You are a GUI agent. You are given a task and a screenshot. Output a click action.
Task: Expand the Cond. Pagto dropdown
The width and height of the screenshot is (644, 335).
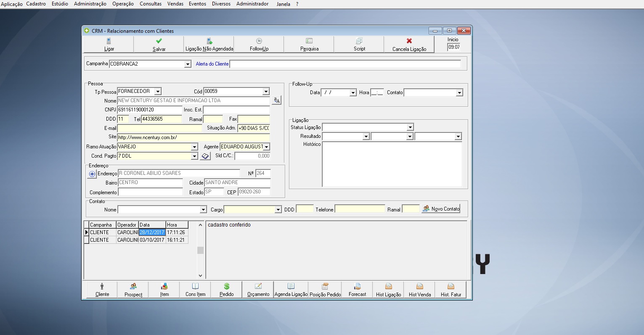(x=194, y=156)
